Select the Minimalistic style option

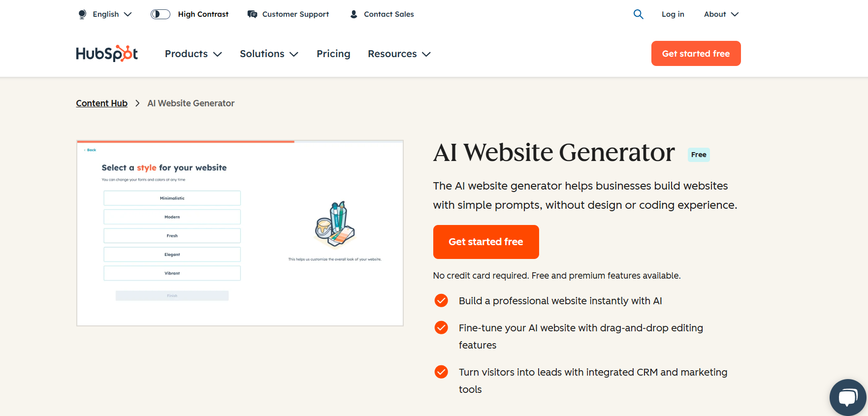click(x=172, y=198)
